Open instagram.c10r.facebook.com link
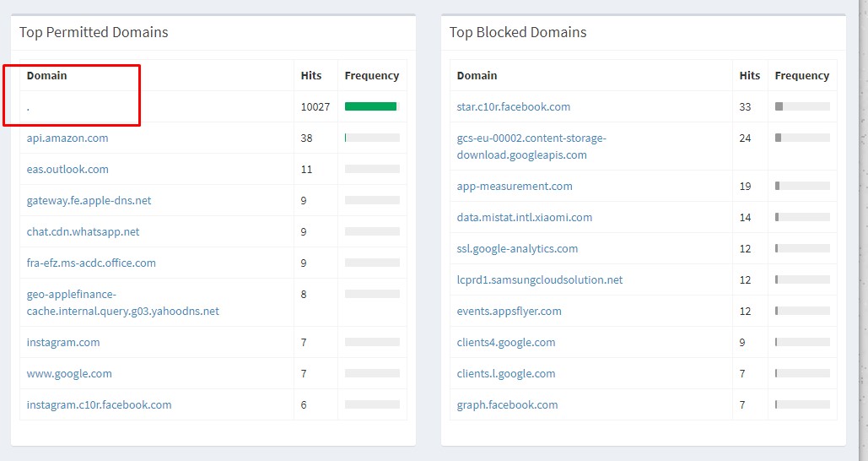This screenshot has width=868, height=461. [x=99, y=404]
